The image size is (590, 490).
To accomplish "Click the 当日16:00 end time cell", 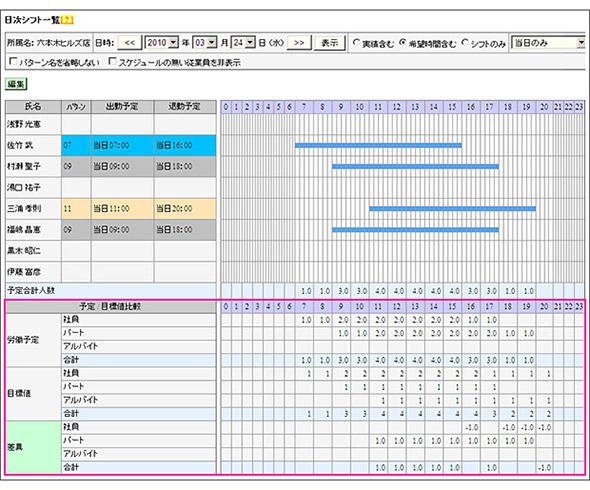I will pyautogui.click(x=185, y=145).
